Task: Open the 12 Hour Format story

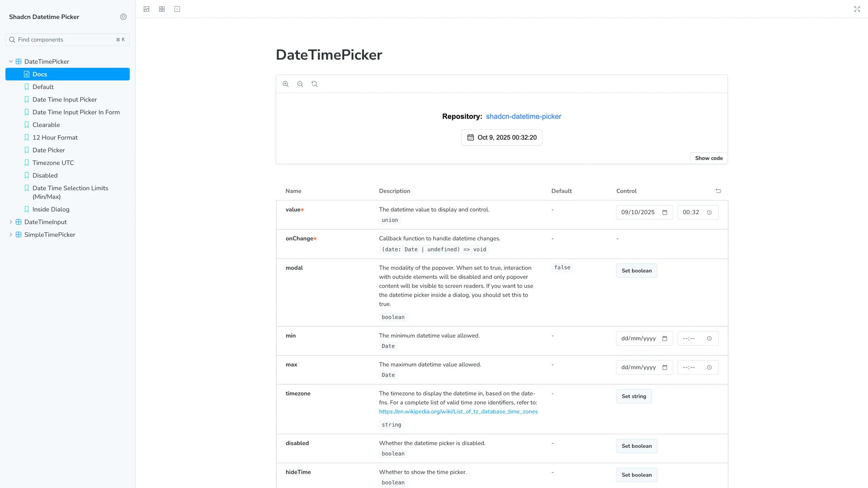Action: click(67, 137)
